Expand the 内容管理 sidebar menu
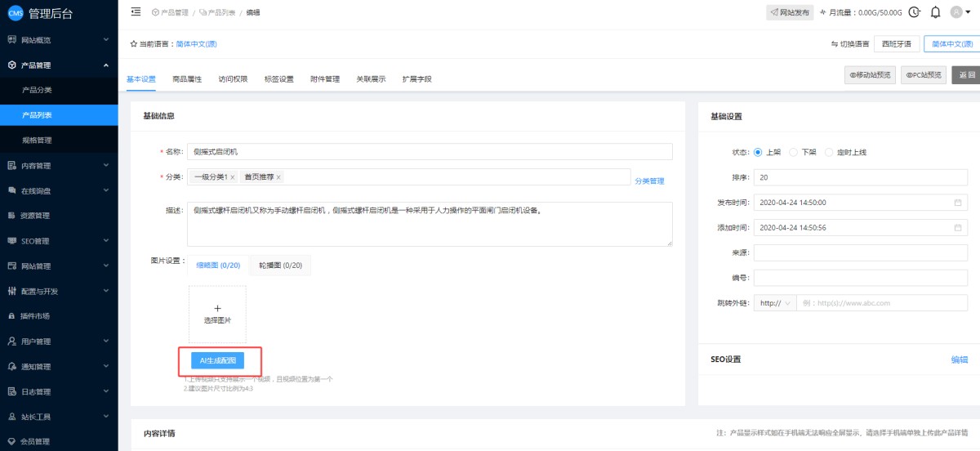The width and height of the screenshot is (980, 451). 59,166
